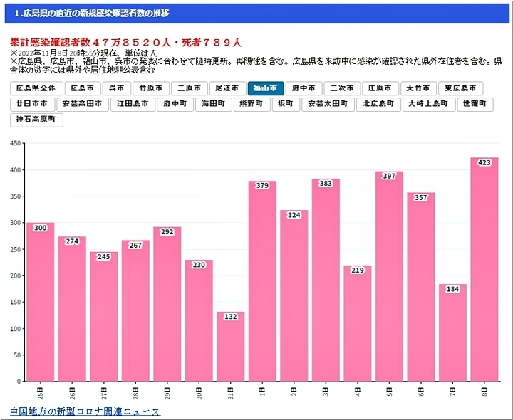Click the 東広島市 button
513x420 pixels.
pyautogui.click(x=460, y=89)
